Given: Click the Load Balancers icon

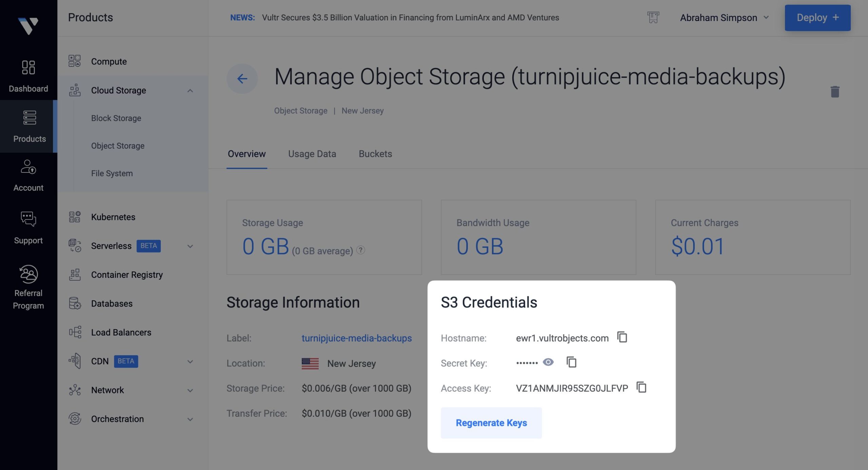Looking at the screenshot, I should coord(75,332).
